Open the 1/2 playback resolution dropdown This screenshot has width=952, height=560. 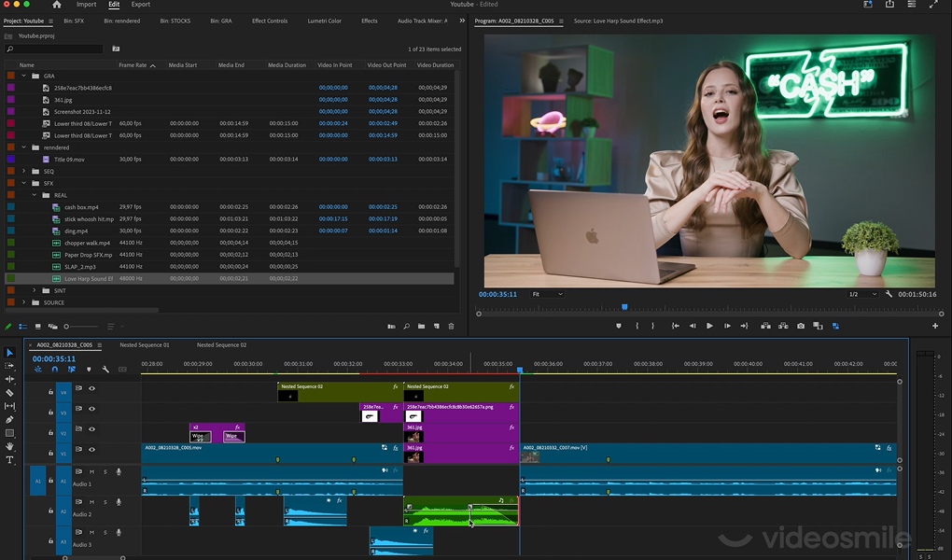[862, 295]
